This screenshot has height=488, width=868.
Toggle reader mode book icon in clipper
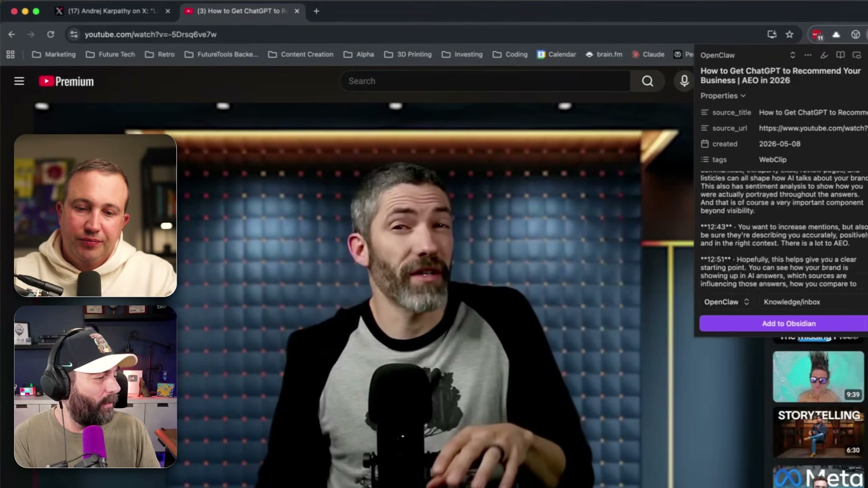(840, 55)
